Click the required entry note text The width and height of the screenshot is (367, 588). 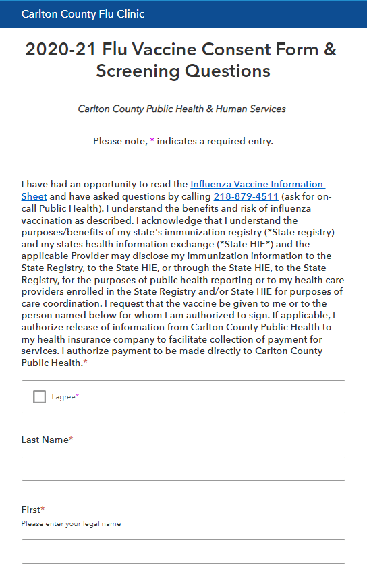pos(183,142)
